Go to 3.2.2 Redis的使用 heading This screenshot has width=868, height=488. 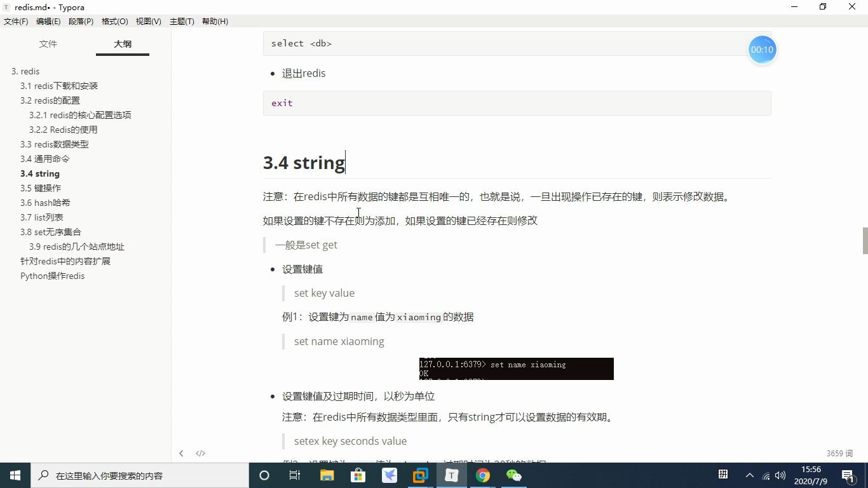pyautogui.click(x=64, y=130)
